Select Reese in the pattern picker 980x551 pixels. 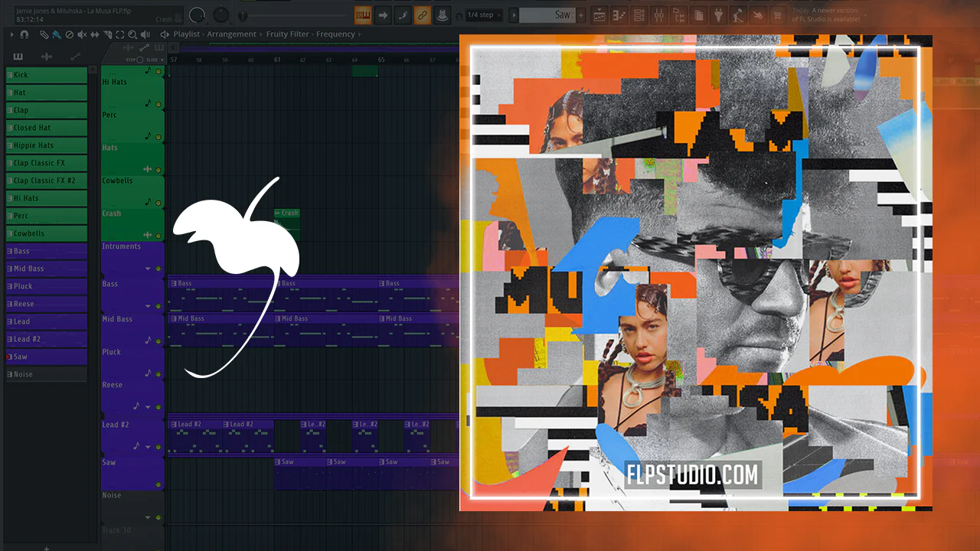pos(47,304)
